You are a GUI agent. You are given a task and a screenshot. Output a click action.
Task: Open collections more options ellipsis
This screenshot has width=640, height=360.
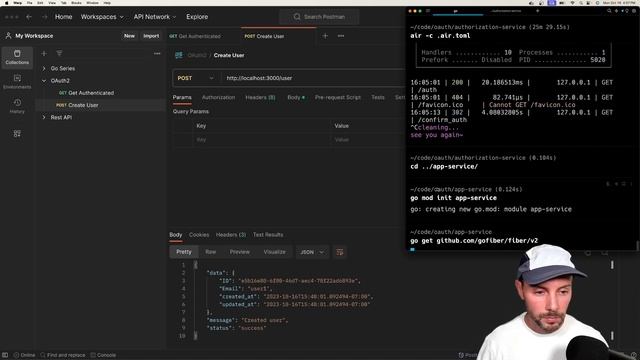coord(157,53)
